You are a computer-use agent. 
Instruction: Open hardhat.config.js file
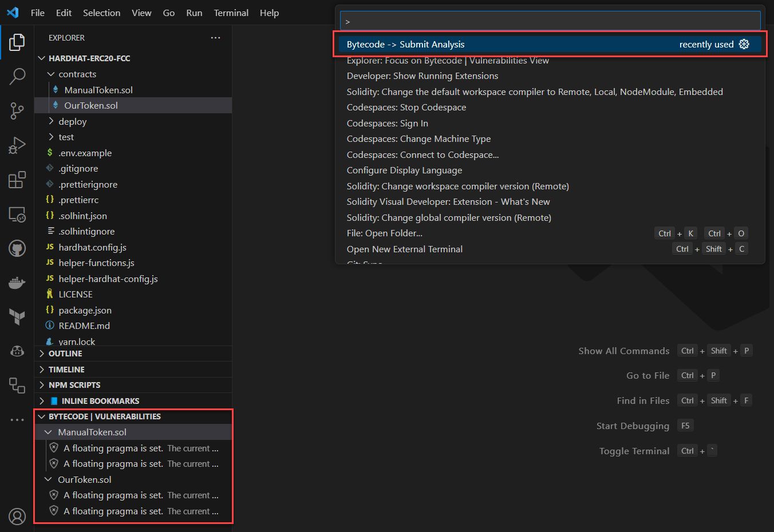coord(133,247)
